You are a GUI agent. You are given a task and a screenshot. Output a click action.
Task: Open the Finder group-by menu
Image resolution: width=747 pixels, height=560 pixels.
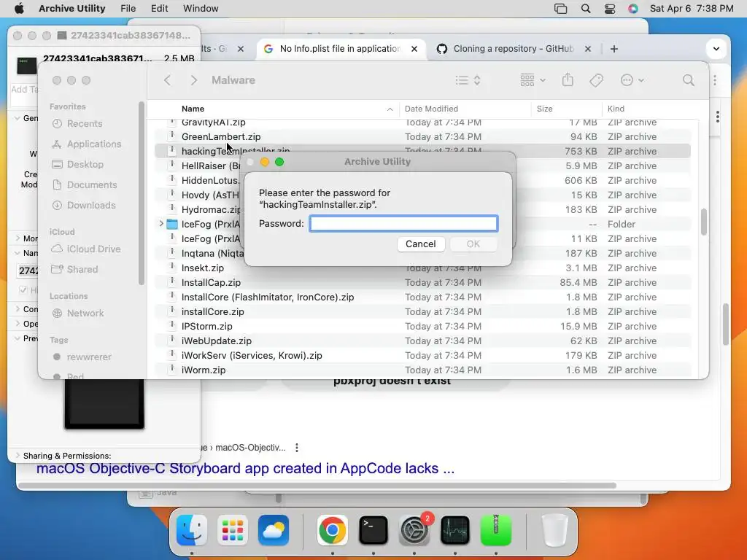click(x=533, y=80)
